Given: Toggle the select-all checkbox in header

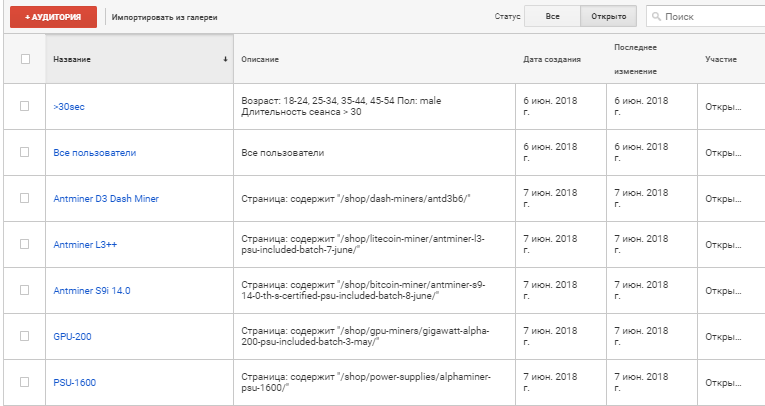Looking at the screenshot, I should tap(25, 59).
